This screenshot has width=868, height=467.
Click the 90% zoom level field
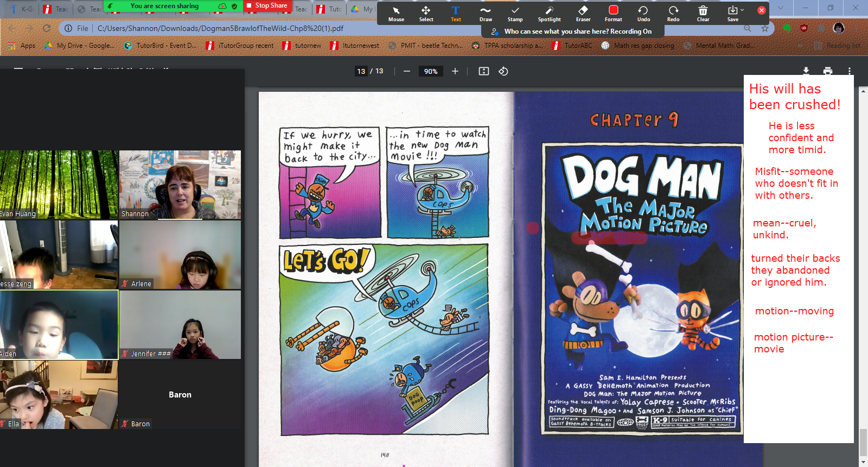431,71
